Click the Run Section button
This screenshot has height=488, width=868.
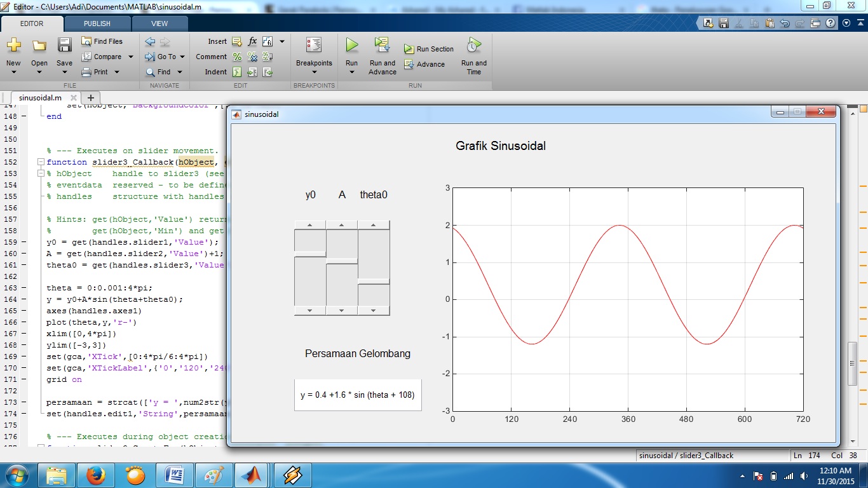click(429, 49)
